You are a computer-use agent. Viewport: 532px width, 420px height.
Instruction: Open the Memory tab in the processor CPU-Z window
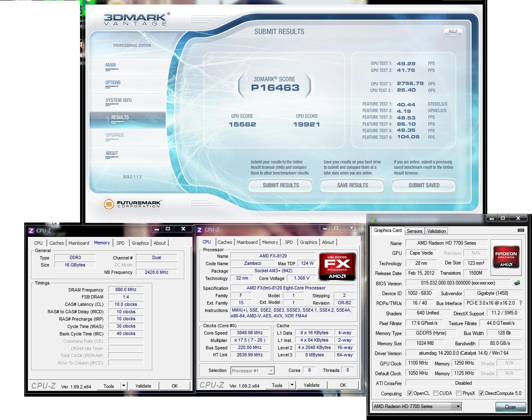click(x=270, y=242)
